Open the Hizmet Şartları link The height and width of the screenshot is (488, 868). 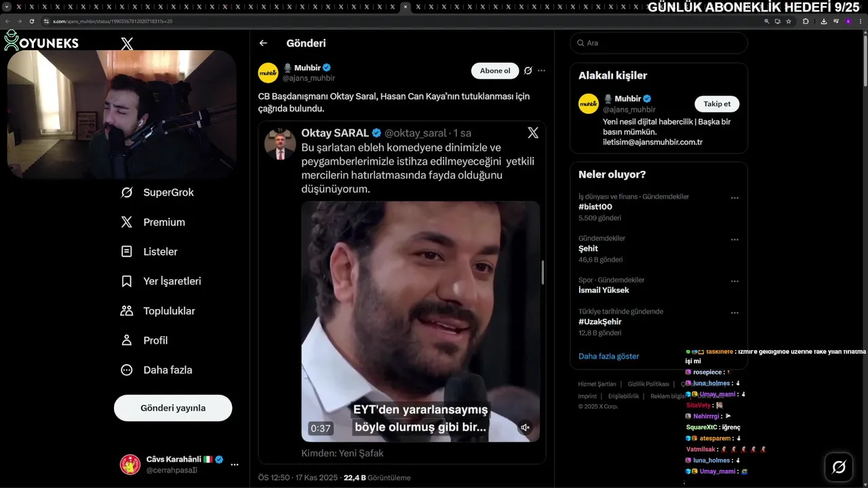click(597, 384)
